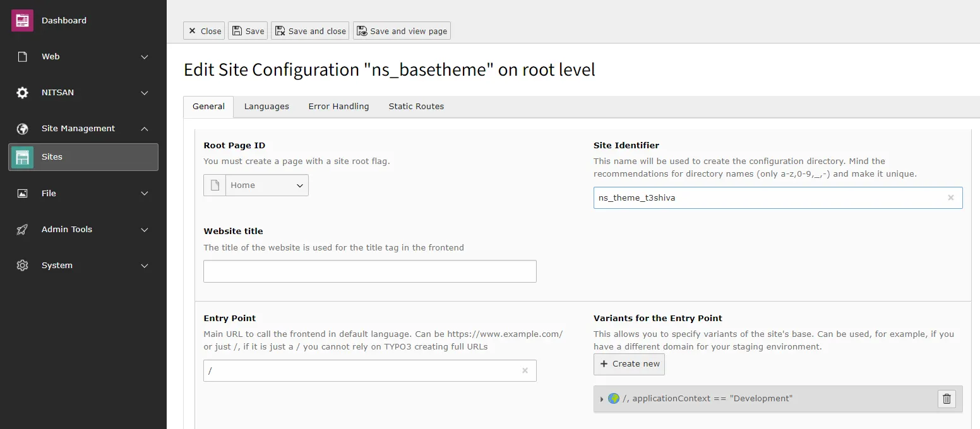Click the Web page icon in sidebar

tap(22, 57)
